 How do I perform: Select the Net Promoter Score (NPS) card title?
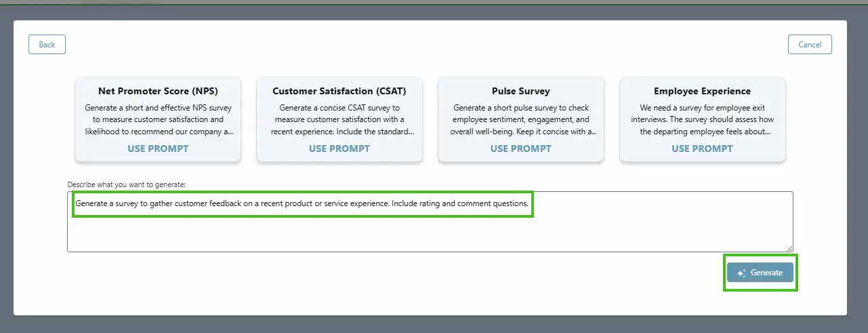158,91
